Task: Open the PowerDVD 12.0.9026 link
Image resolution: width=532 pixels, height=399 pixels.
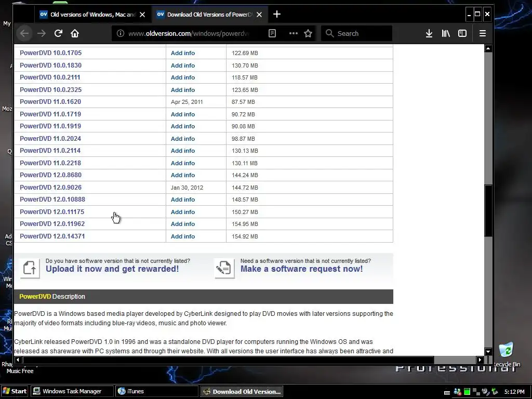Action: pos(50,187)
